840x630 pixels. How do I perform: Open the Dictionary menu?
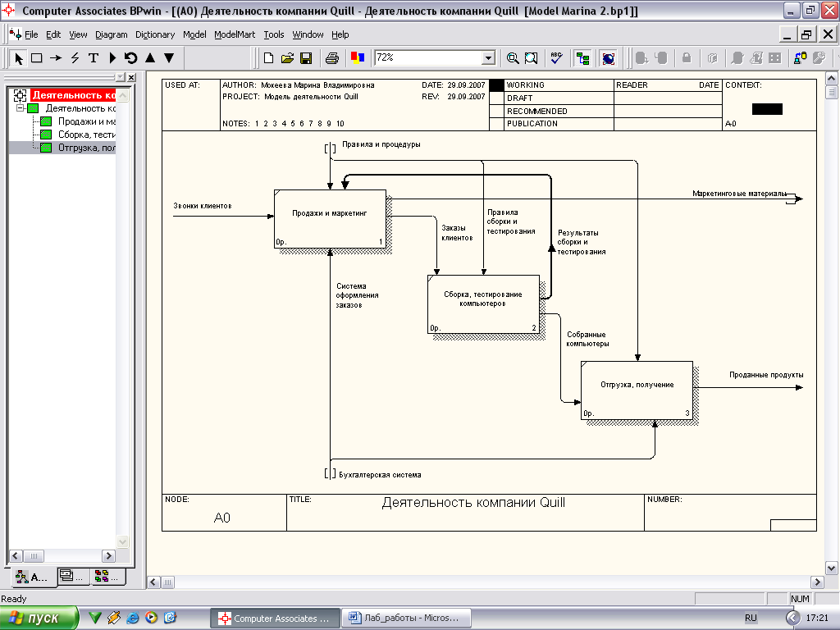(155, 34)
